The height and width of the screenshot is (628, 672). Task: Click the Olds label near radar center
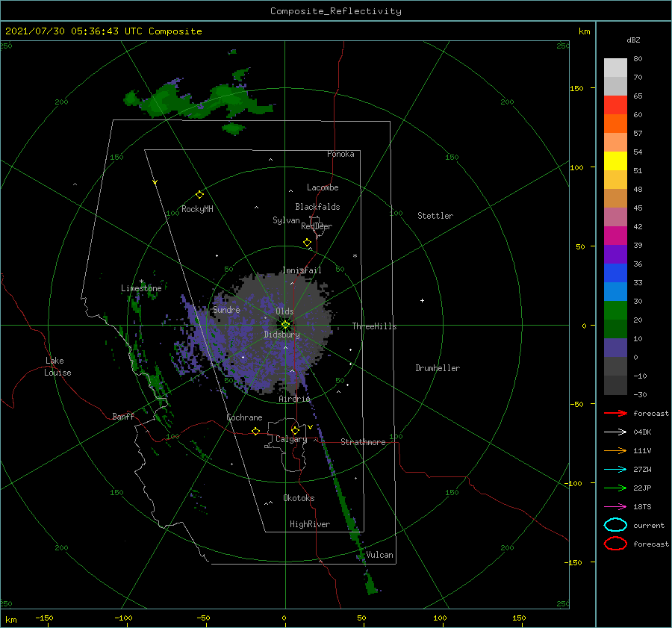tap(284, 311)
